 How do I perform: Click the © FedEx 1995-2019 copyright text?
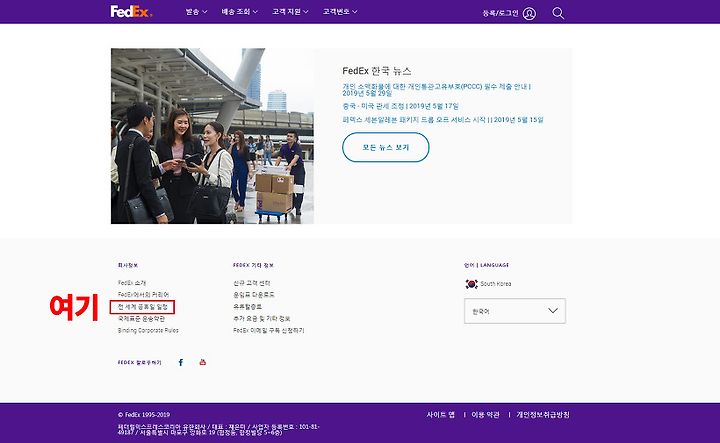point(144,415)
